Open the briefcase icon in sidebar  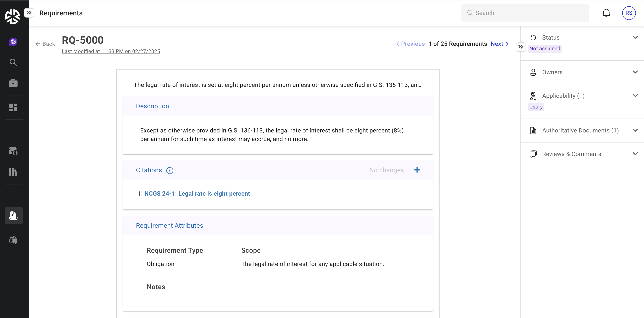[x=13, y=83]
